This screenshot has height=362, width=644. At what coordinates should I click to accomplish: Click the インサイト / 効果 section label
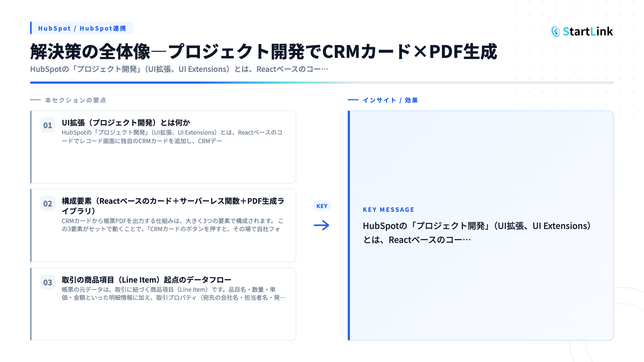[390, 100]
